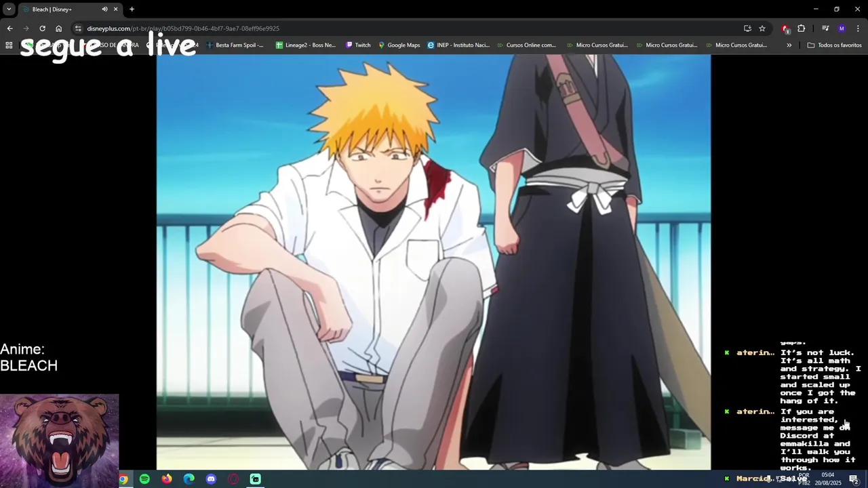Open a new browser tab

132,9
